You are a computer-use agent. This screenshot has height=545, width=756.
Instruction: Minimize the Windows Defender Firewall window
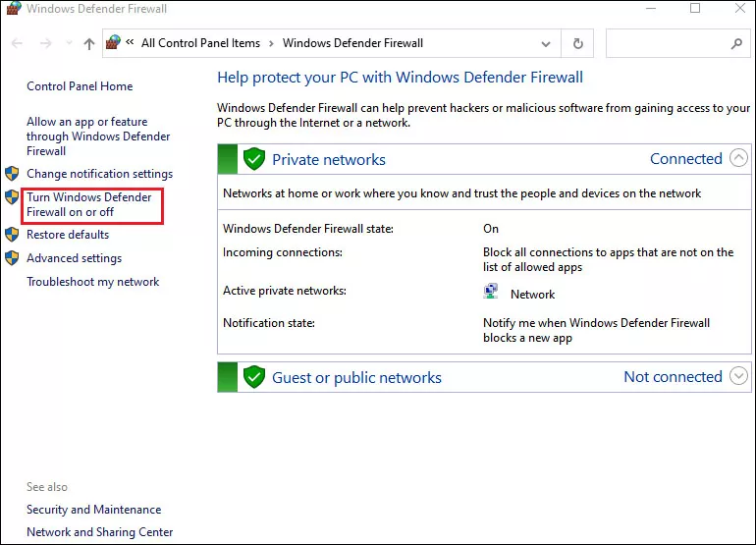(651, 8)
